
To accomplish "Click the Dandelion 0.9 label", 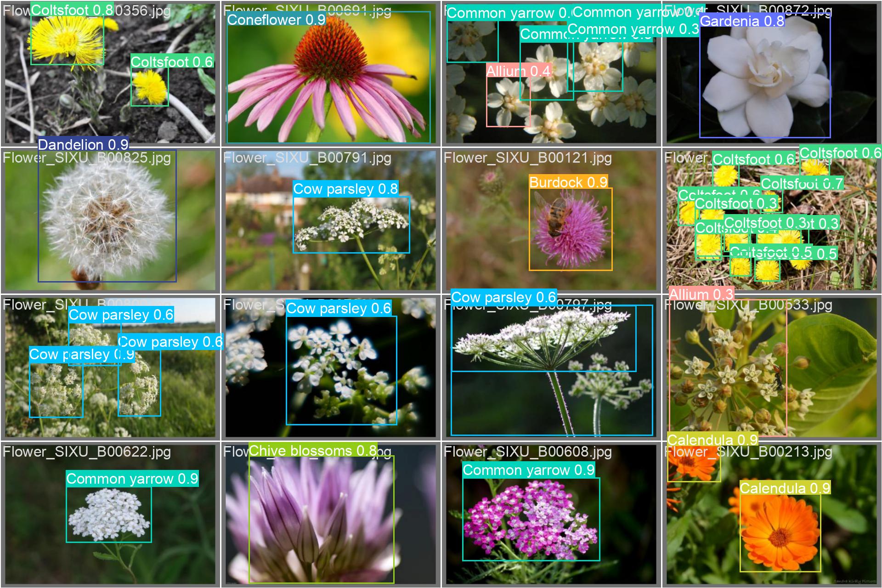I will pyautogui.click(x=83, y=145).
